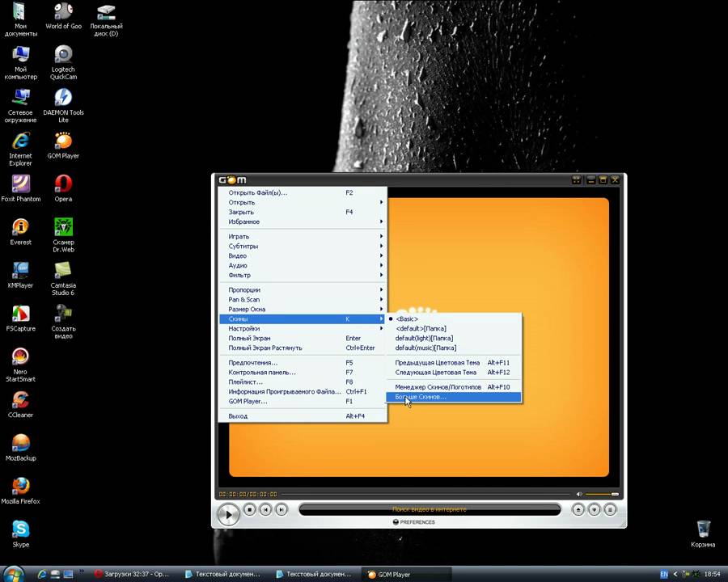The height and width of the screenshot is (582, 728).
Task: Click the Stop button in GOM Player
Action: click(x=250, y=509)
